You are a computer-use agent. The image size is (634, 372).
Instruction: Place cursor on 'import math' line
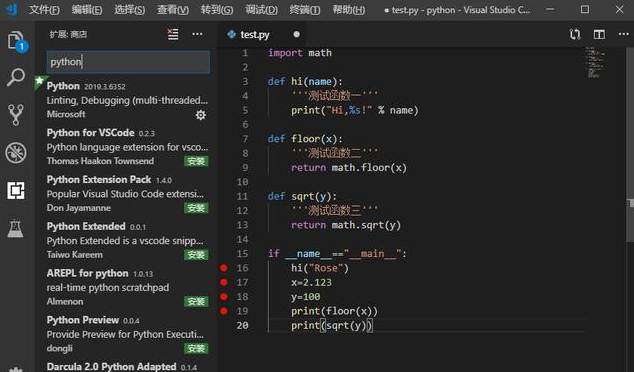[300, 53]
